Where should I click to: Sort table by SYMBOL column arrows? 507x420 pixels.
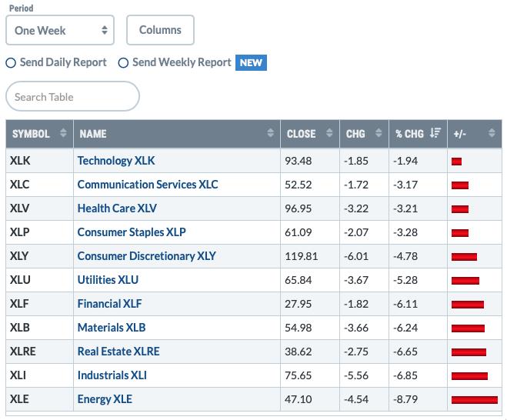63,133
